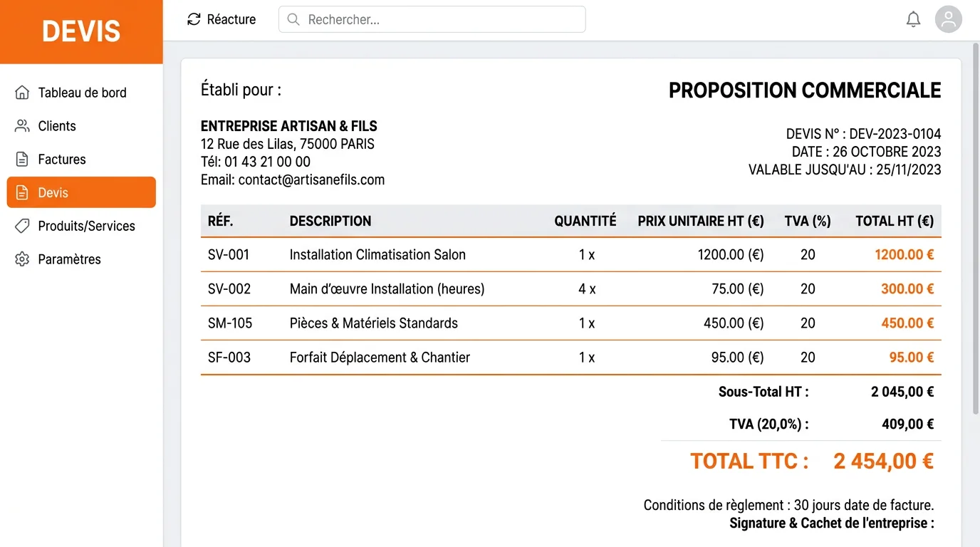Viewport: 980px width, 547px height.
Task: Open Paramètres using the gear icon
Action: [x=22, y=259]
